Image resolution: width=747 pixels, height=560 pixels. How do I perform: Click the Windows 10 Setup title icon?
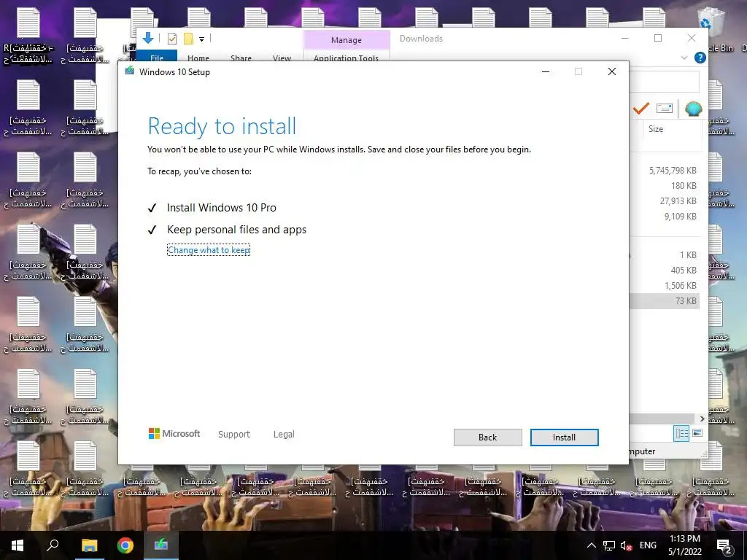pos(130,71)
